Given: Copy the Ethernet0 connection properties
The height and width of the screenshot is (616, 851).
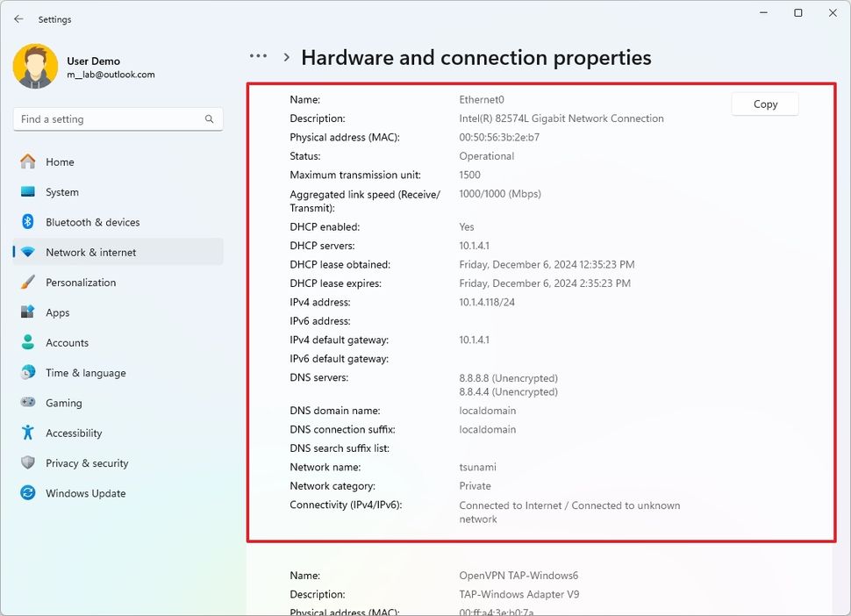Looking at the screenshot, I should click(x=764, y=104).
